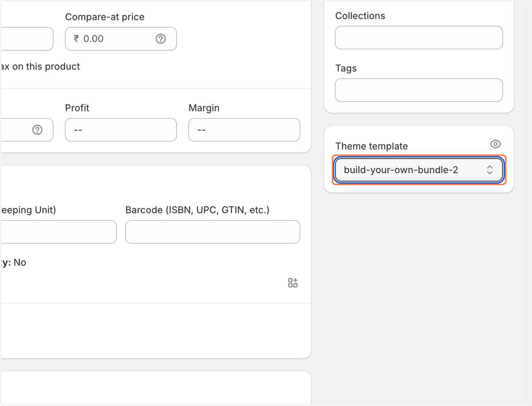Screen dimensions: 532x406
Task: Focus the Compare-at price input
Action: click(x=121, y=39)
